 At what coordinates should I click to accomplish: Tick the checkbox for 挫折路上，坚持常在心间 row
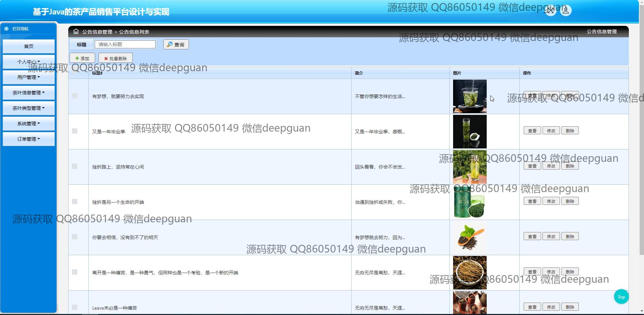75,166
